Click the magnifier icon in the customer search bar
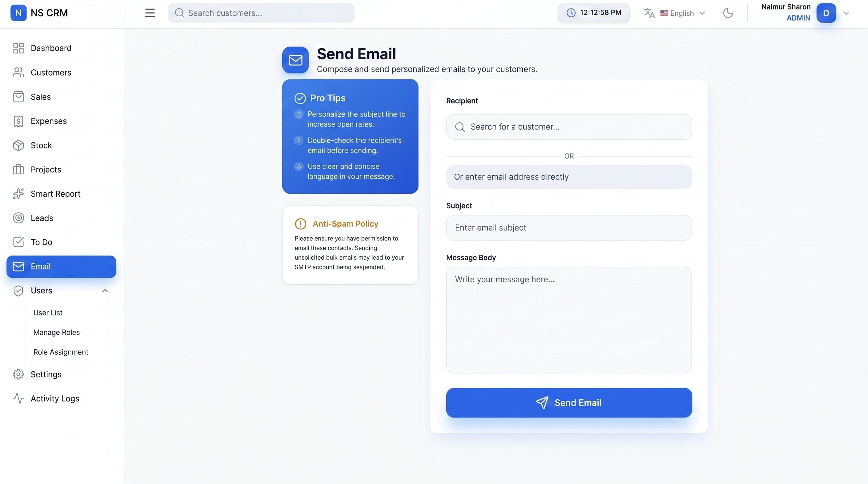 click(179, 13)
